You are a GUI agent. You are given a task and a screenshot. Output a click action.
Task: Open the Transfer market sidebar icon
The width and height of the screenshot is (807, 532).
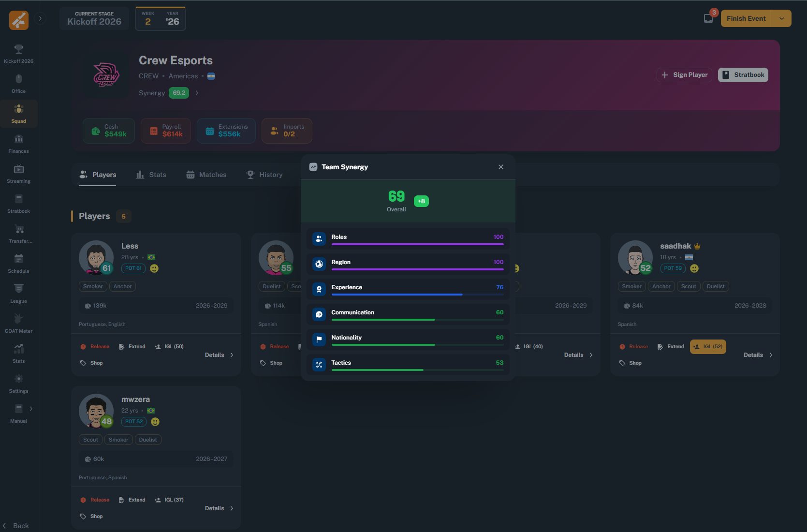click(19, 233)
